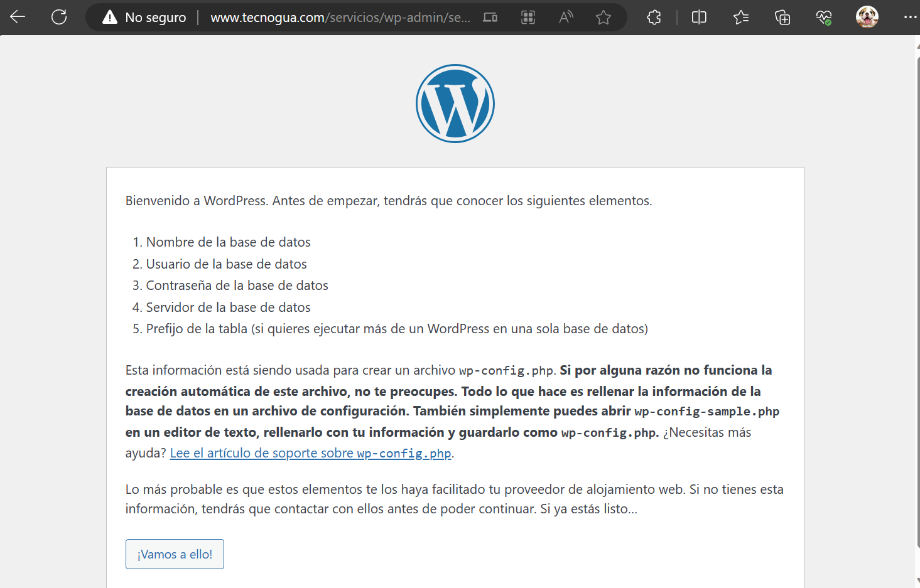This screenshot has width=920, height=588.
Task: Click the WordPress logo
Action: [455, 104]
